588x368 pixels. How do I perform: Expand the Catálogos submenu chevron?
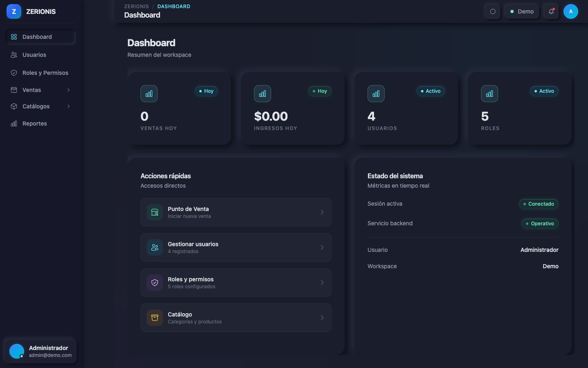click(69, 106)
